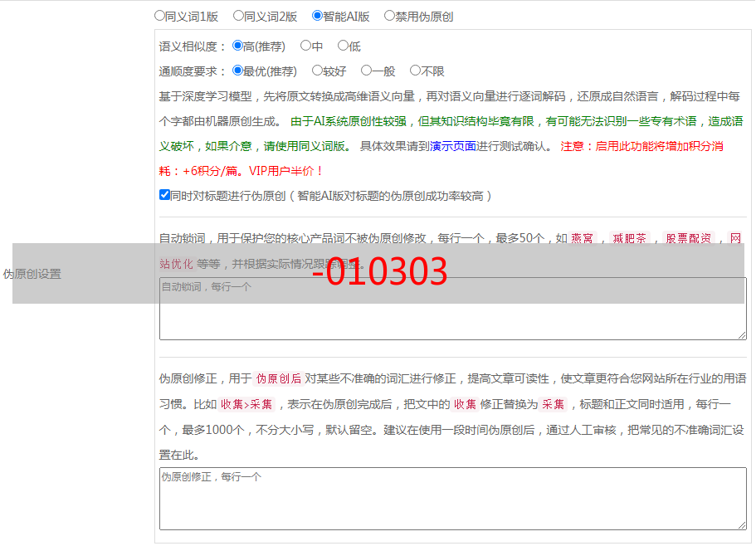
Task: Select the 同义词2版 radio option
Action: (x=238, y=16)
